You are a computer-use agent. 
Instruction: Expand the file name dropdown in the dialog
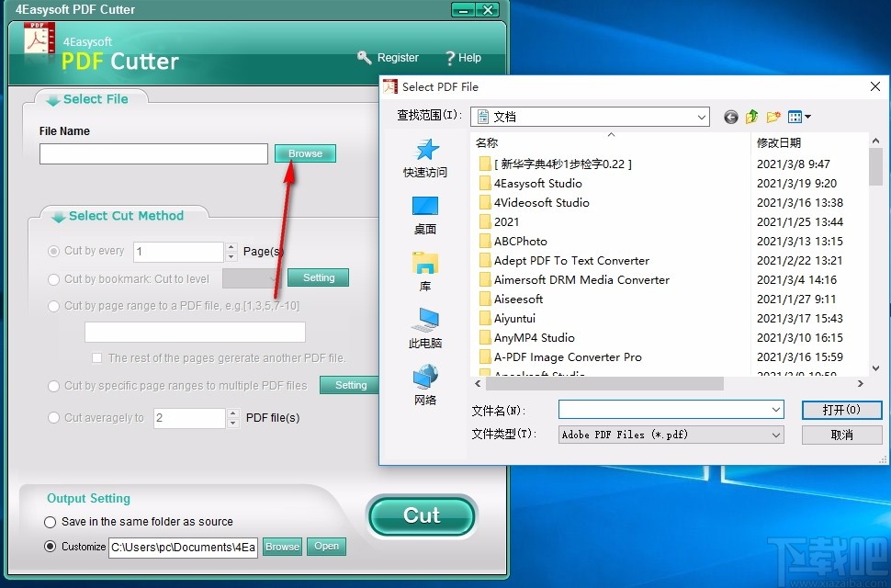tap(776, 409)
